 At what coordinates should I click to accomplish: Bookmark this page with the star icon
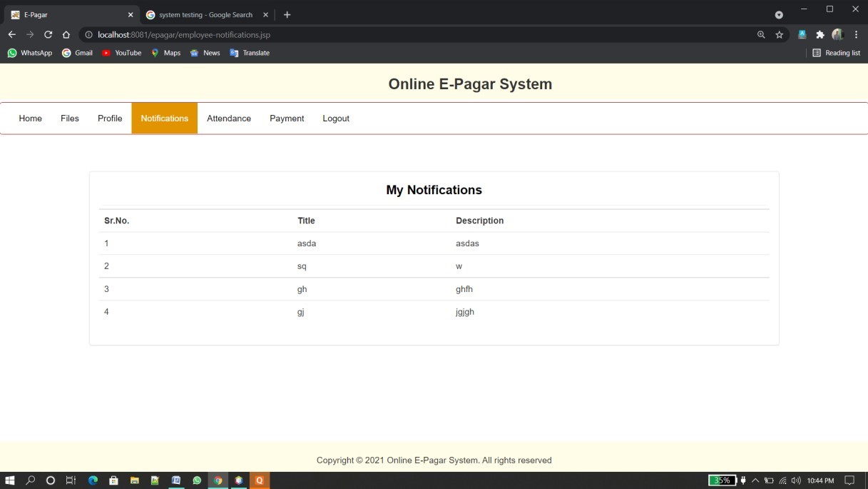(779, 34)
